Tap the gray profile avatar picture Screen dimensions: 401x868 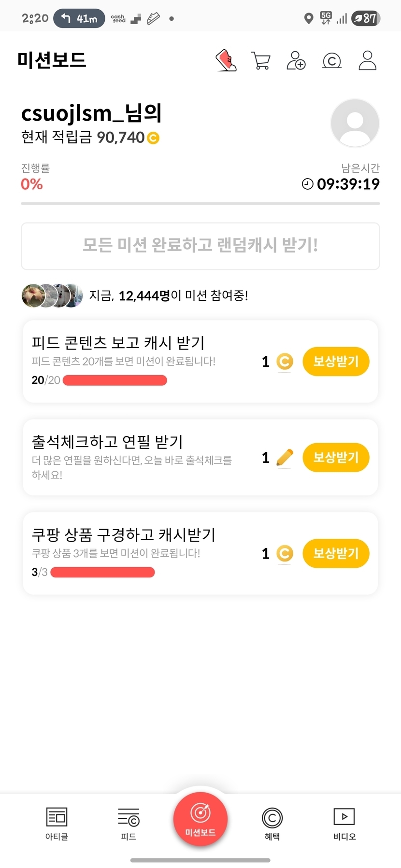point(355,123)
